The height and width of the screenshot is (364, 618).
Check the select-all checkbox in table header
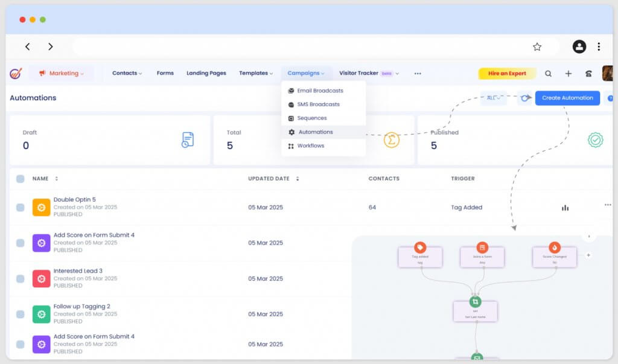pos(20,178)
